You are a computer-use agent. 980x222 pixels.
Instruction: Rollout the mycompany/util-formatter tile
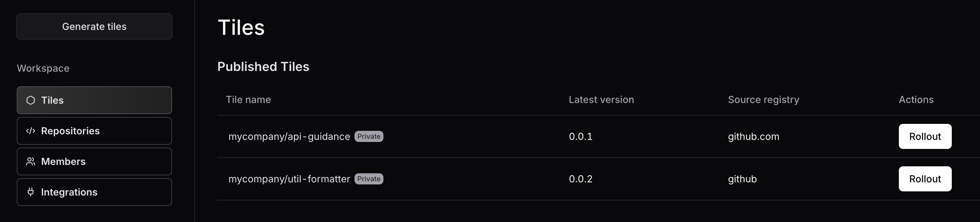(925, 179)
